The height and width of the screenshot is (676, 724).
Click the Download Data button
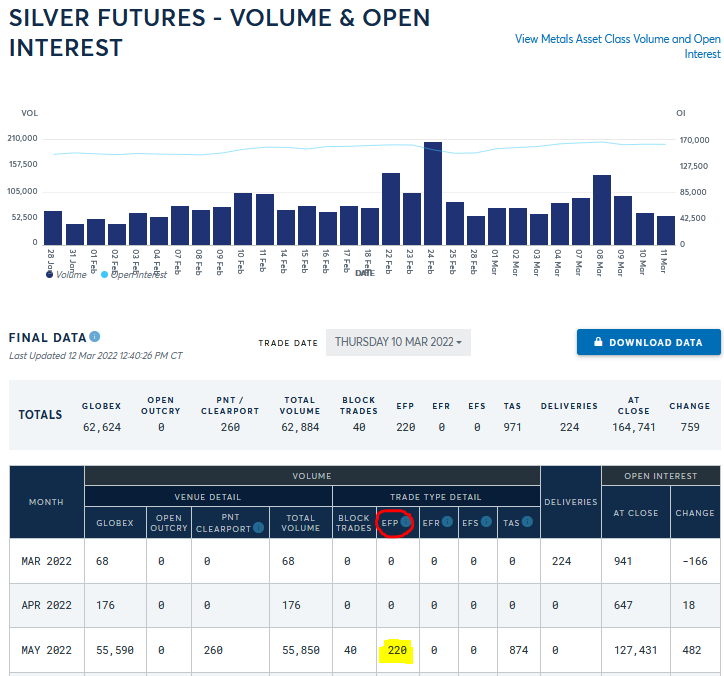pyautogui.click(x=648, y=342)
